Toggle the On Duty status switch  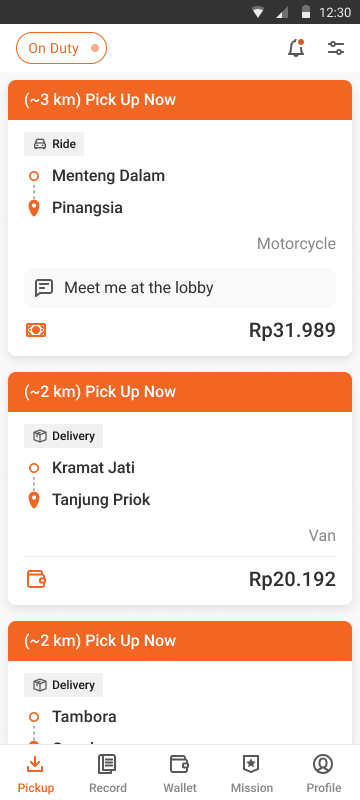(x=61, y=48)
